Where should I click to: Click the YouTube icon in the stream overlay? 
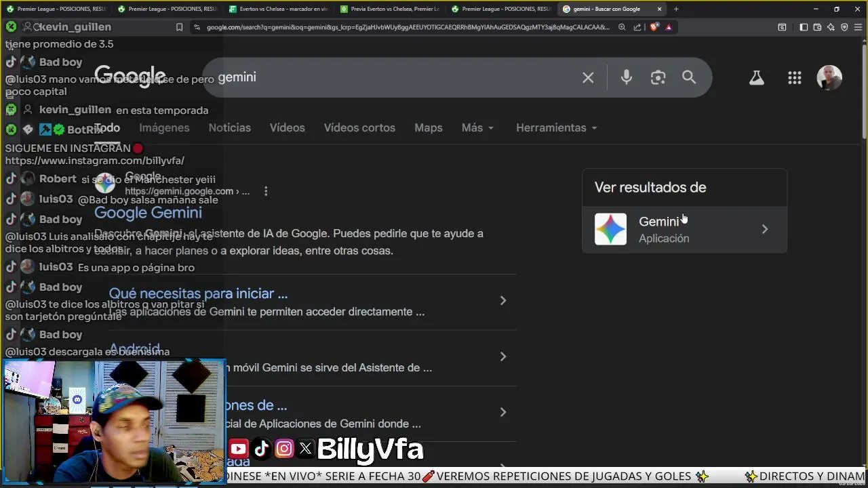pyautogui.click(x=238, y=448)
